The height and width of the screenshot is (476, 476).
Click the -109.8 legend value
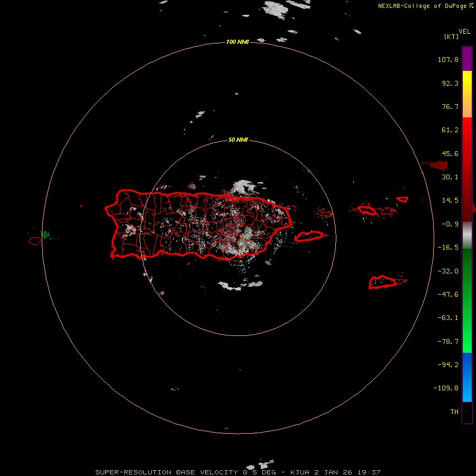coord(446,388)
